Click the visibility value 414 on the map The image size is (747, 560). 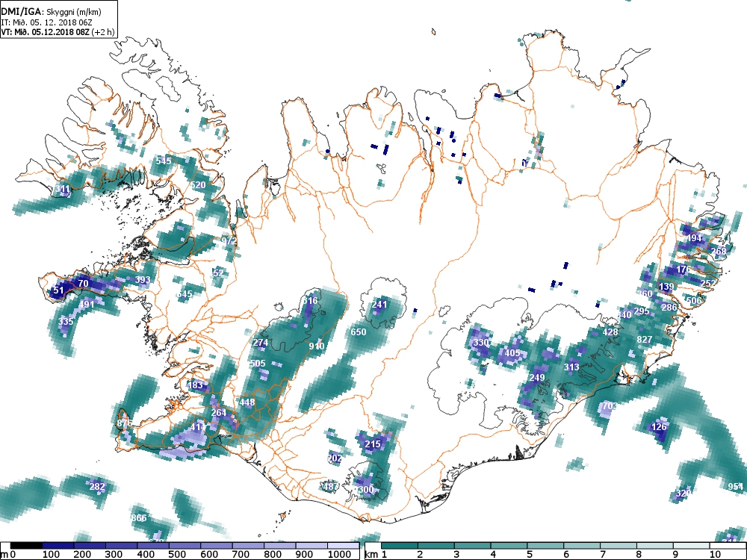(x=198, y=427)
